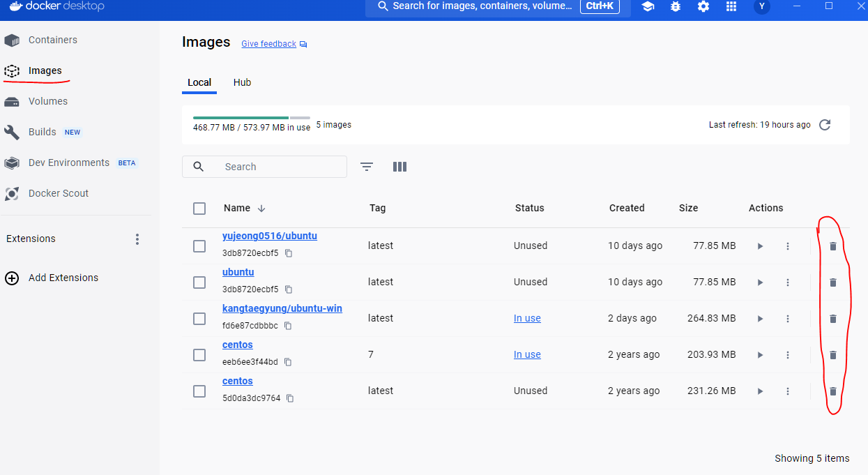Open Settings gear in the title bar
Screen dimensions: 868x475
tap(703, 6)
